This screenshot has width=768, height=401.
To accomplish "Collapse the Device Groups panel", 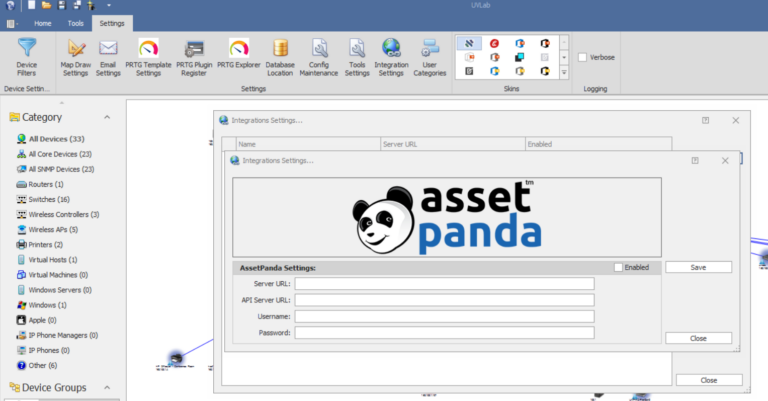I will (107, 387).
